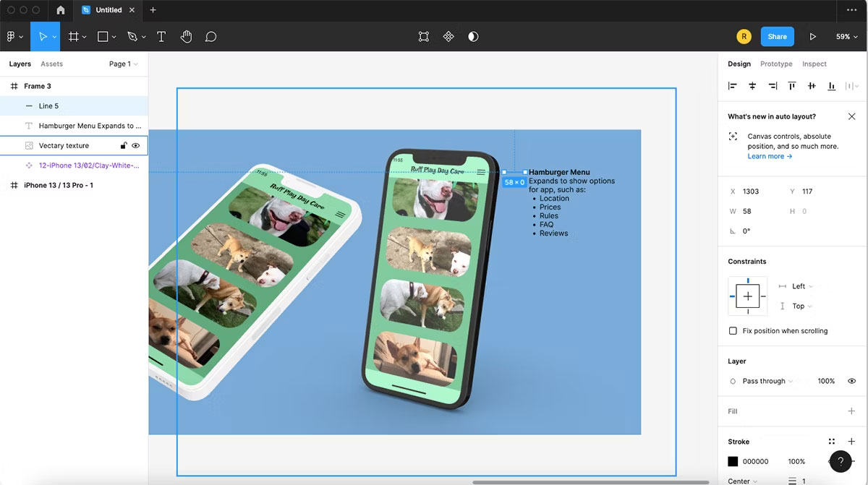This screenshot has width=868, height=485.
Task: Open the Frame tools dropdown arrow
Action: (x=85, y=37)
